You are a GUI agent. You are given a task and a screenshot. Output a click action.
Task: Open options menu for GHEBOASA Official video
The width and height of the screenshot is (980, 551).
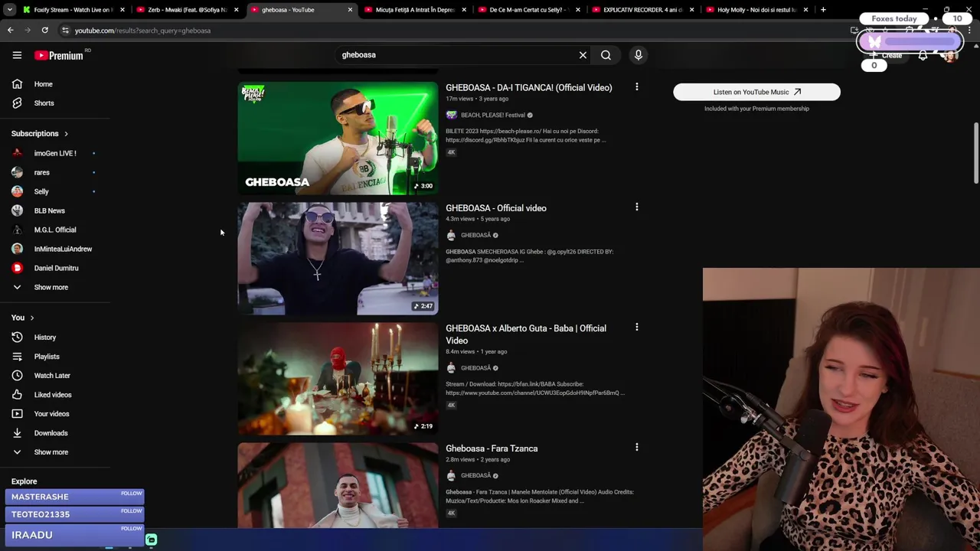(636, 207)
